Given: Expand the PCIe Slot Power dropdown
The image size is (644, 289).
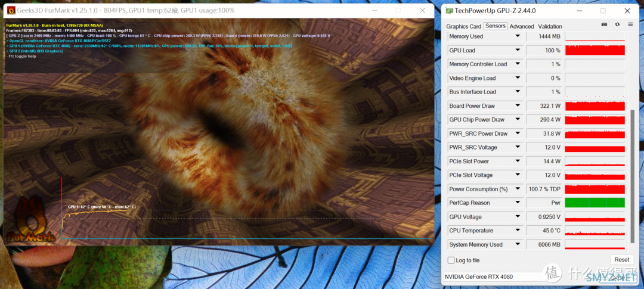Looking at the screenshot, I should (518, 161).
